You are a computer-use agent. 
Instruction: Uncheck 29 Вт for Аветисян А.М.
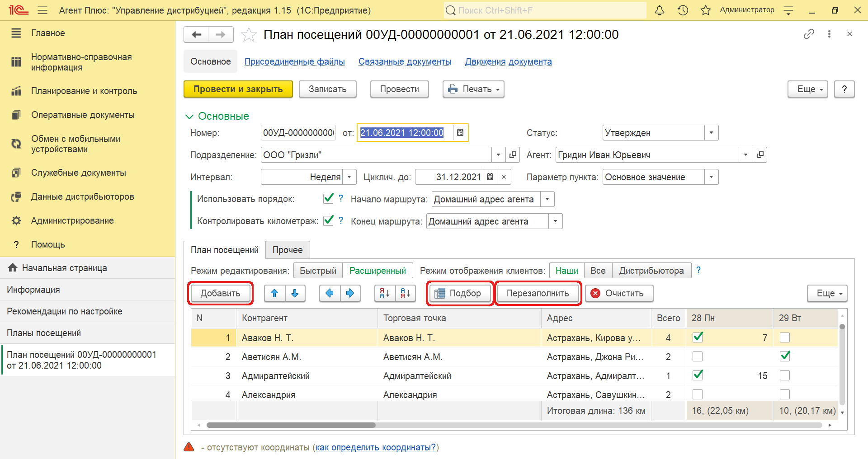click(785, 356)
